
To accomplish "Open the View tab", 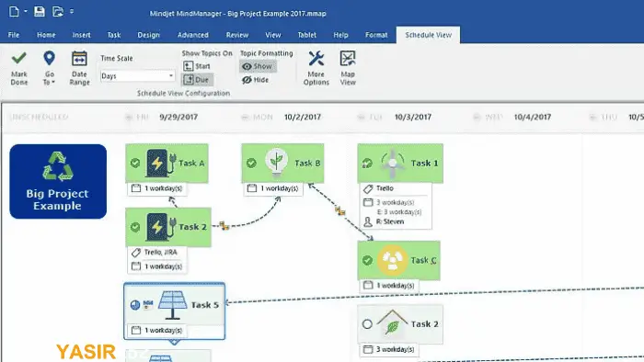I will 272,35.
